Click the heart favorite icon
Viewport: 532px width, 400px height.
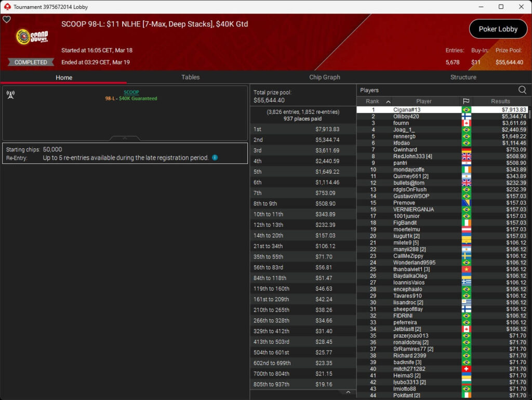tap(7, 20)
